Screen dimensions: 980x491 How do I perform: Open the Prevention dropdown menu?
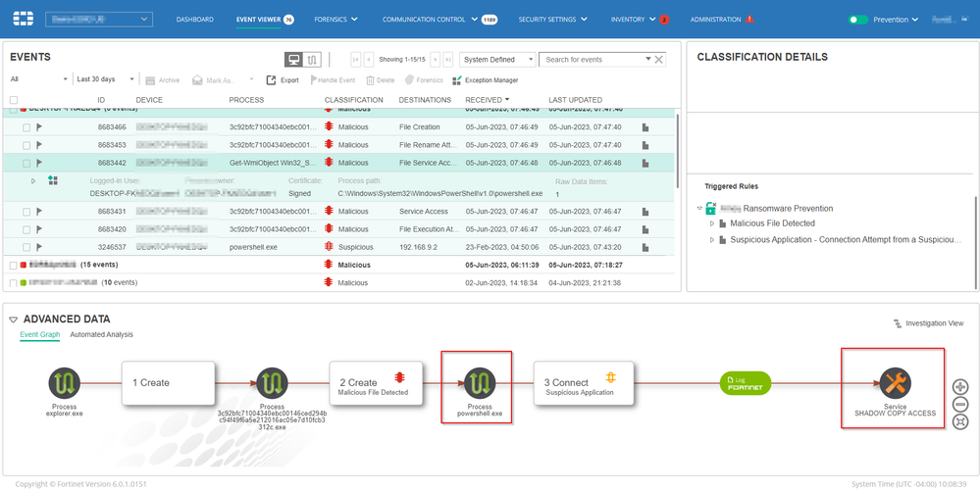(x=896, y=20)
